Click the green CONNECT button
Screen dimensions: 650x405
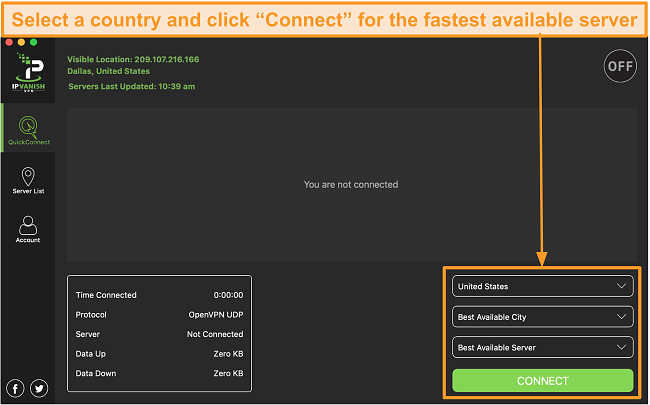point(542,381)
